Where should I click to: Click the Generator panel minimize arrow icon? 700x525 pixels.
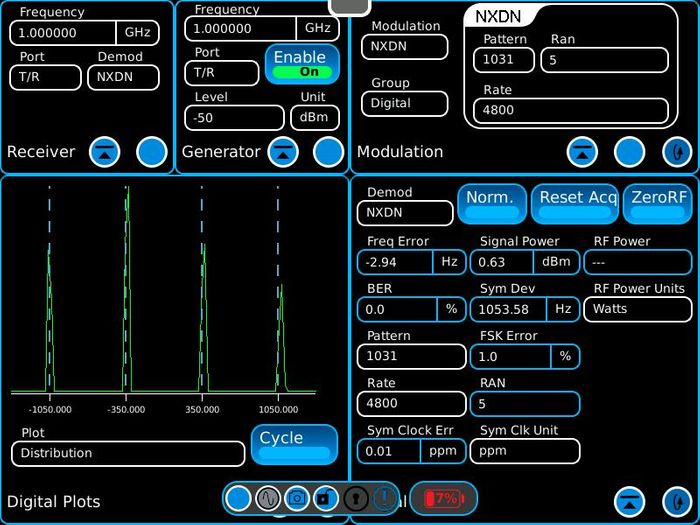[284, 152]
